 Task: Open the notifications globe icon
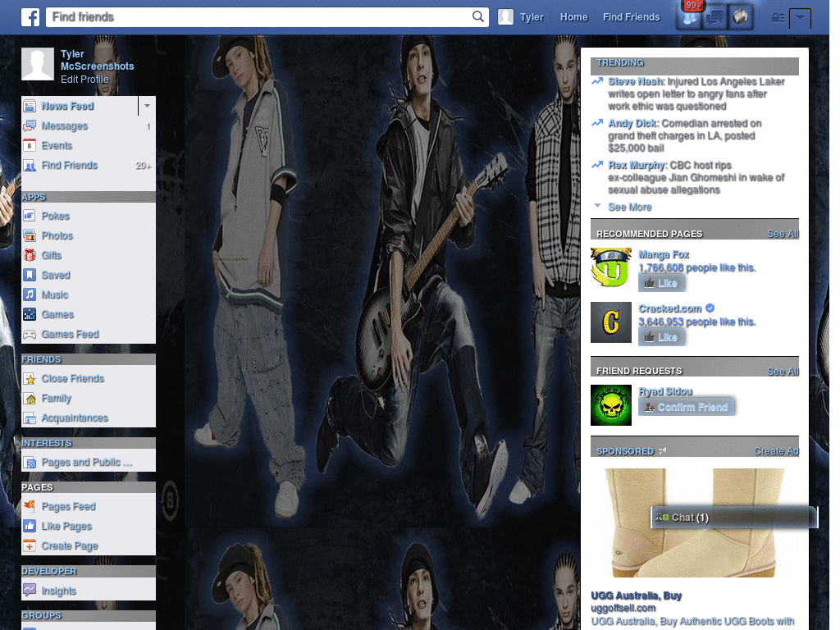click(741, 18)
